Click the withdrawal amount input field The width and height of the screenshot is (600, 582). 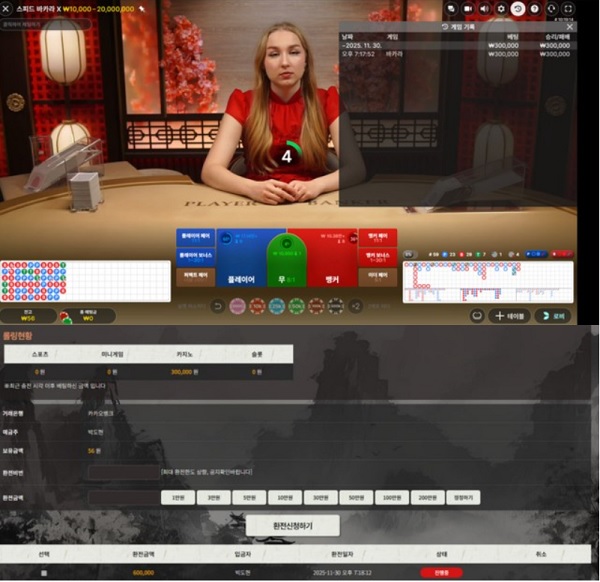[124, 498]
